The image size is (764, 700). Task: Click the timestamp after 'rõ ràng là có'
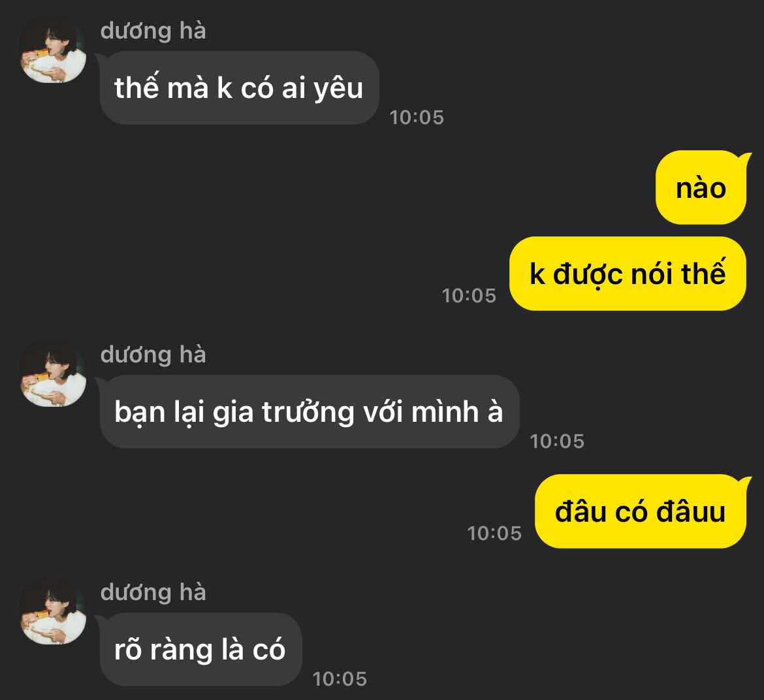point(340,679)
